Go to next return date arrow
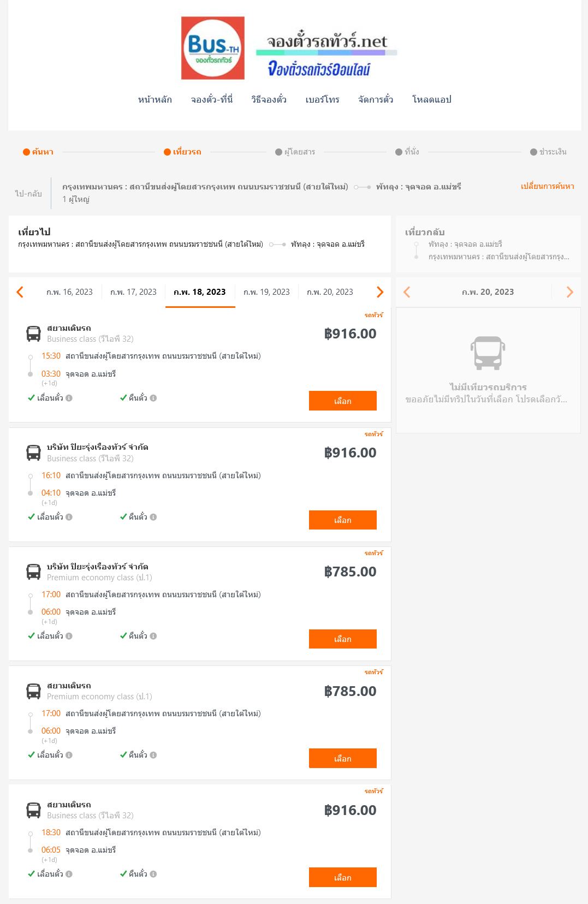588x904 pixels. click(x=569, y=292)
